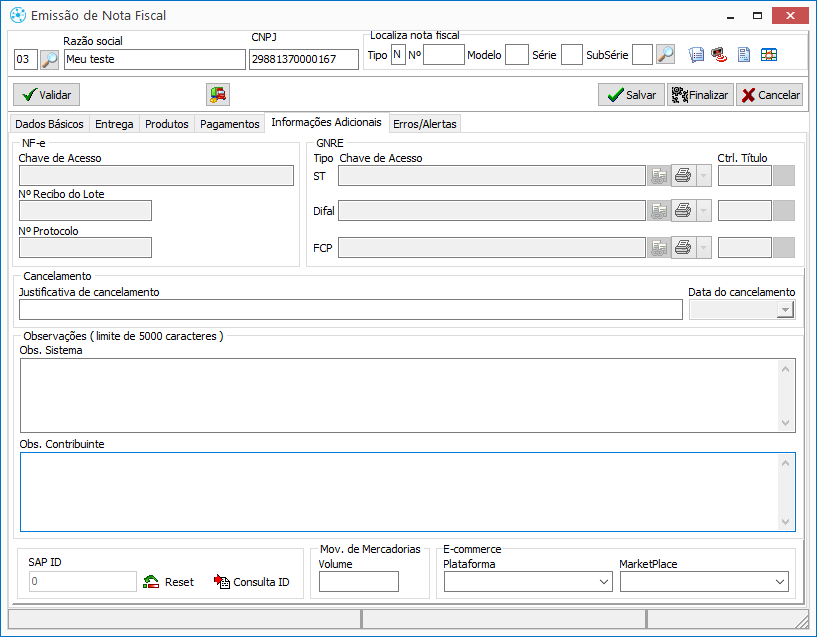817x637 pixels.
Task: Click the Consulta ID button
Action: pyautogui.click(x=252, y=582)
